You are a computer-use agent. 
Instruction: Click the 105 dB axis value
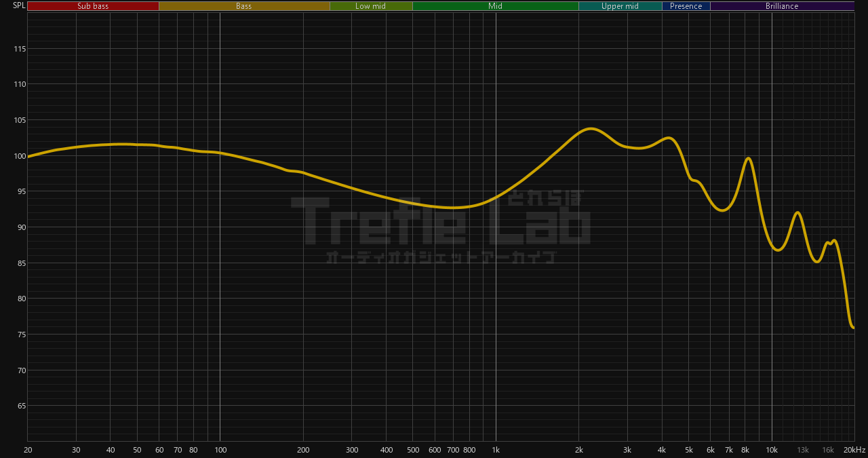(x=19, y=120)
